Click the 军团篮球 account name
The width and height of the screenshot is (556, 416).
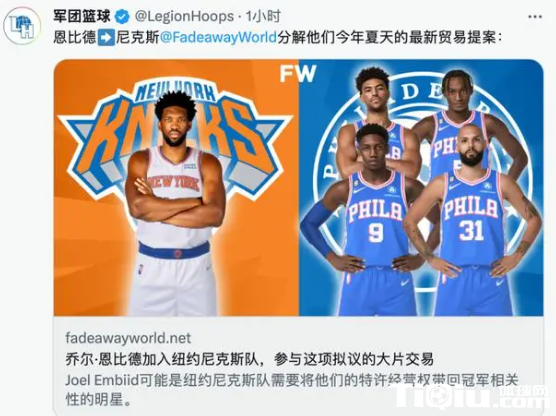pyautogui.click(x=82, y=16)
